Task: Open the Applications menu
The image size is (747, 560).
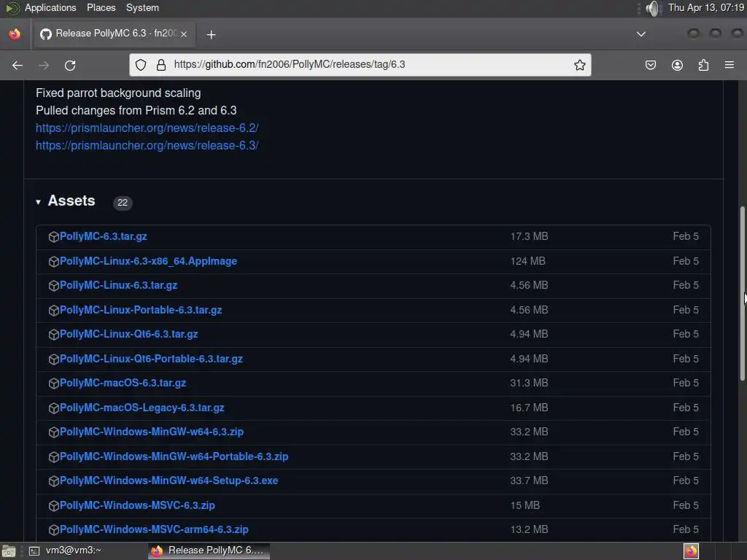Action: coord(50,7)
